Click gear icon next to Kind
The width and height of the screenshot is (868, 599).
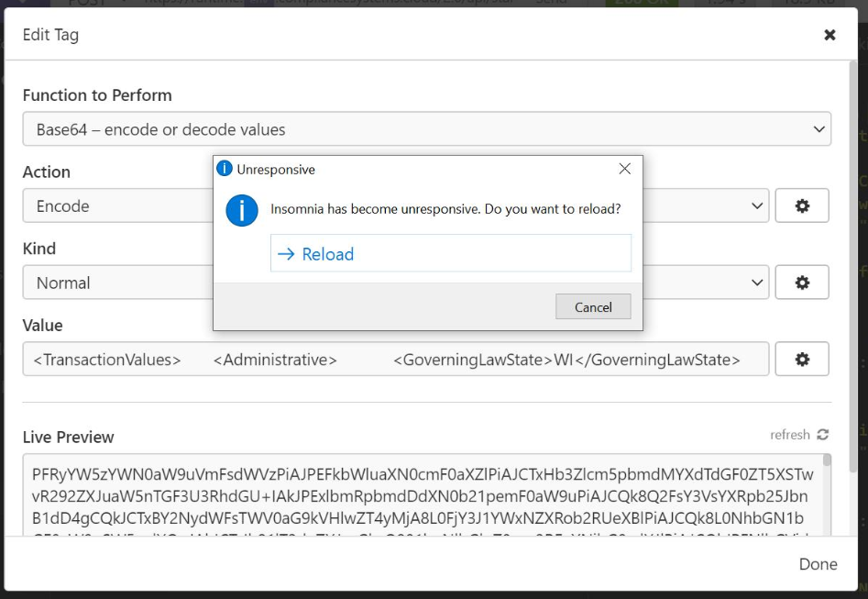(x=802, y=282)
